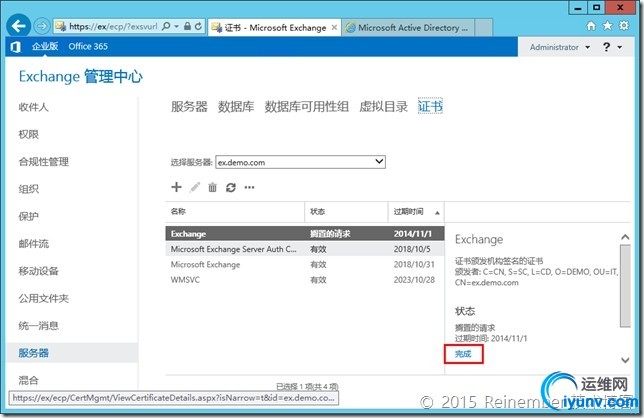Sort by the expiration date column
Viewport: 644px width, 418px height.
(416, 212)
